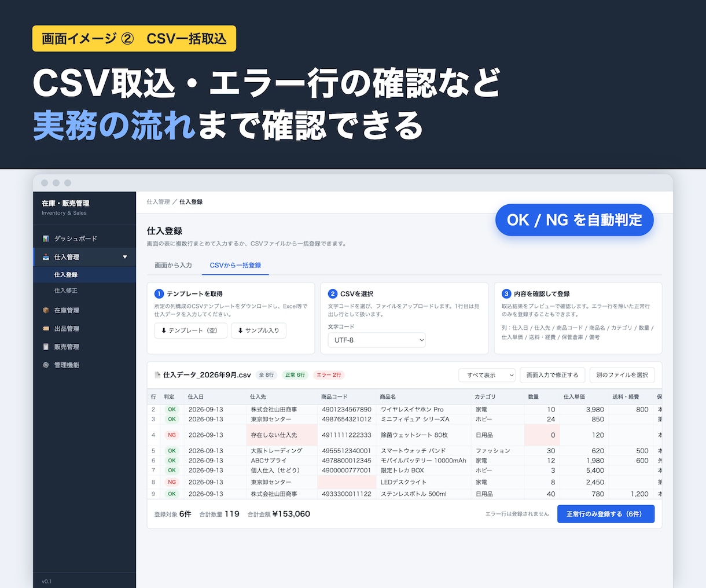Viewport: 706px width, 588px height.
Task: Select 仕入修正 in the sidebar submenu
Action: pyautogui.click(x=84, y=291)
